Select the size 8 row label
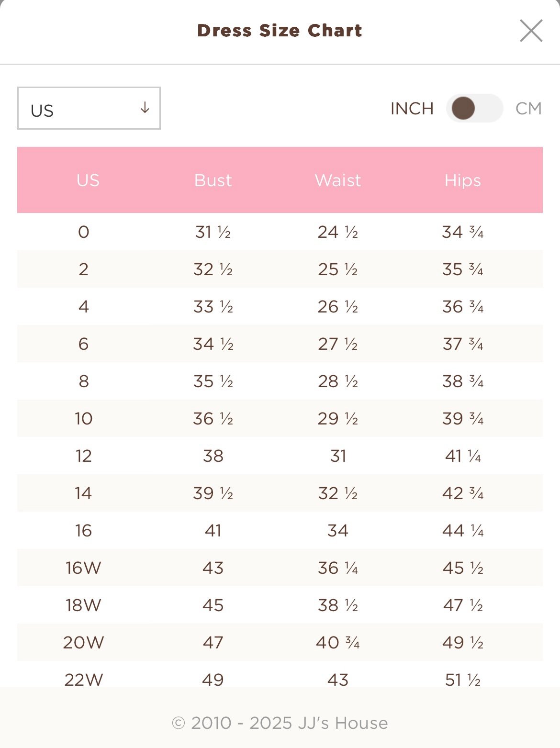 [x=84, y=381]
